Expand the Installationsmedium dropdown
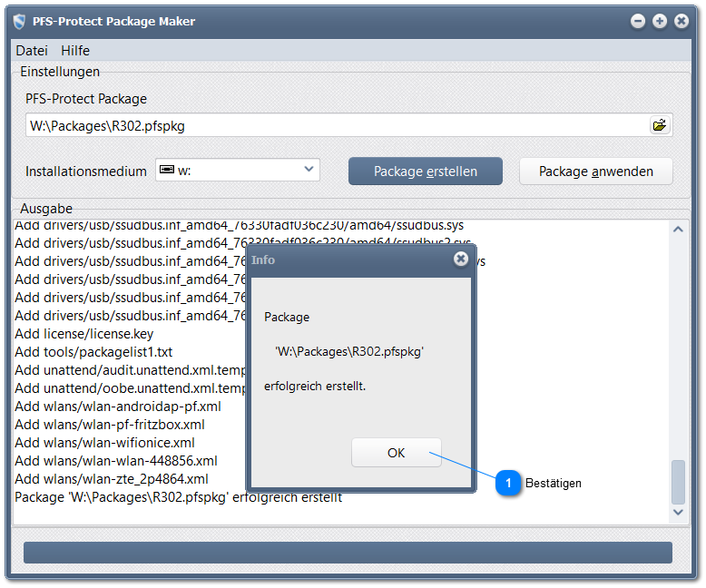Image resolution: width=706 pixels, height=588 pixels. point(309,170)
